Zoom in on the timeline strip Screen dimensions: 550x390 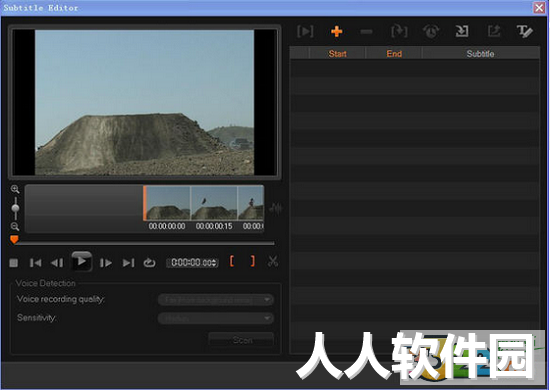(x=15, y=189)
